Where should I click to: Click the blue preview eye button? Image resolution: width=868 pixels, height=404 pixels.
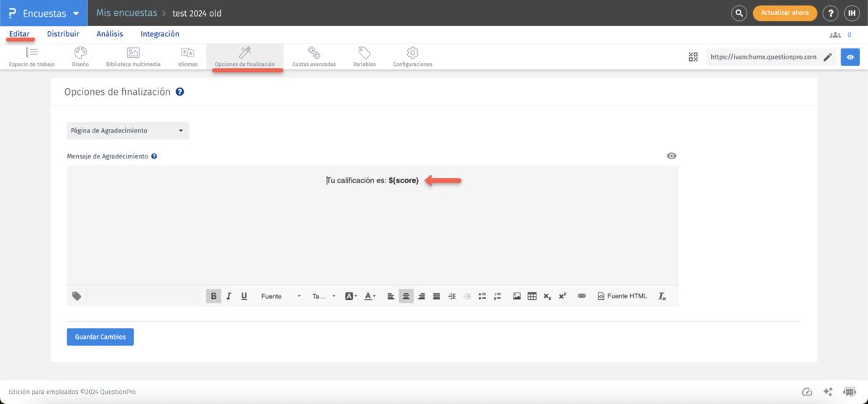click(x=850, y=57)
